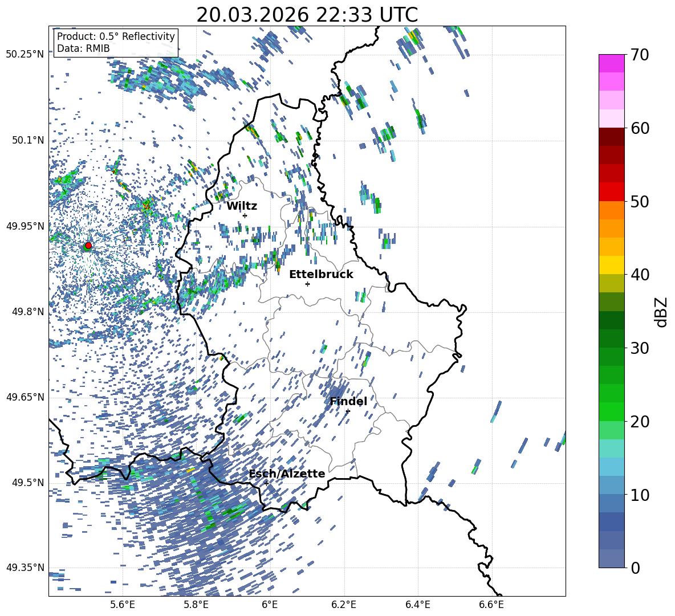Click the 49.5°N latitude label

pyautogui.click(x=28, y=482)
